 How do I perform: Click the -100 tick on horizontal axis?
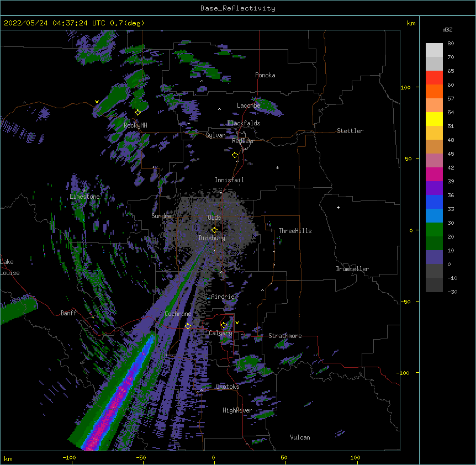tap(69, 458)
